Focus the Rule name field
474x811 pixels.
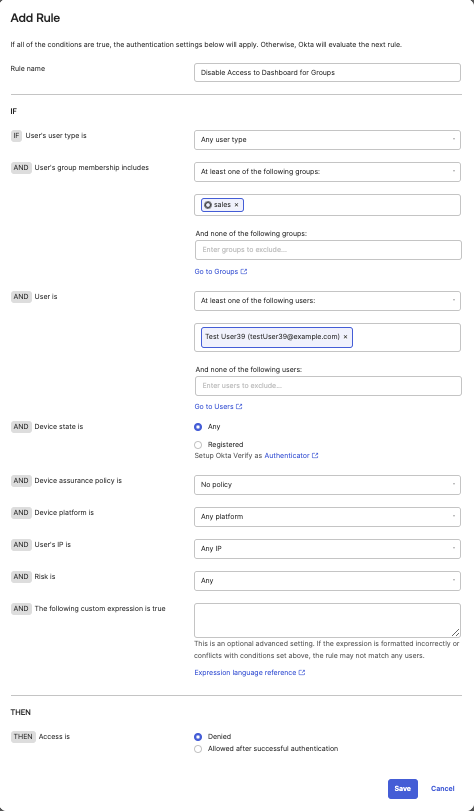click(x=327, y=72)
